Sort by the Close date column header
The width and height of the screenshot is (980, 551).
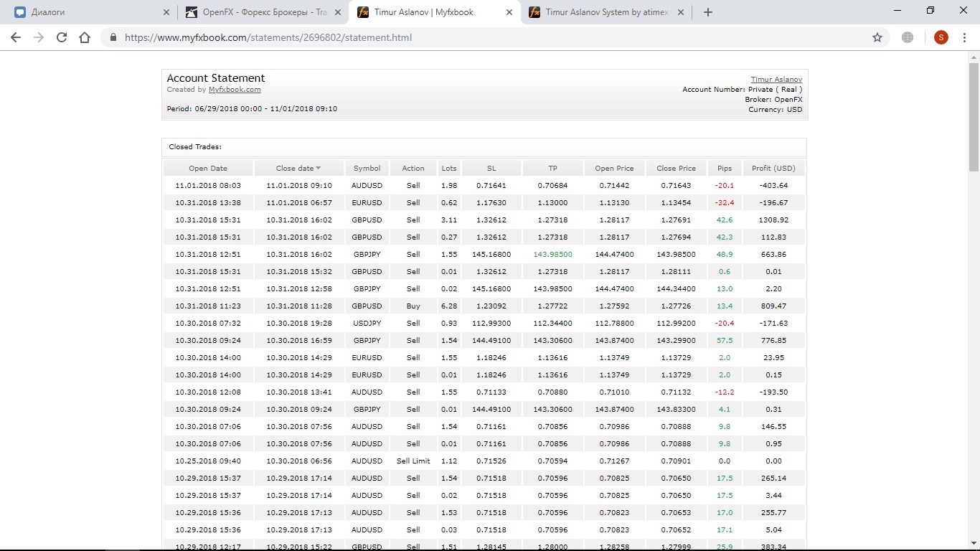click(298, 168)
